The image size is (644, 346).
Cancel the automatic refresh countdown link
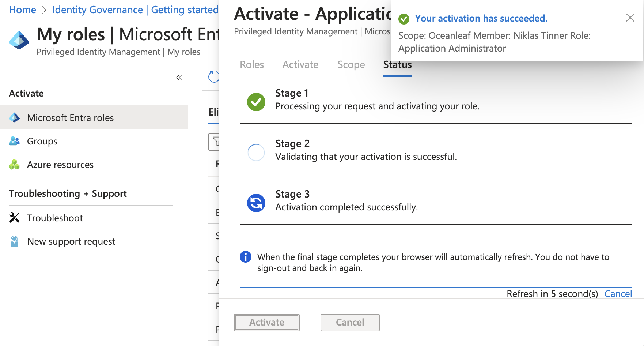click(x=618, y=294)
